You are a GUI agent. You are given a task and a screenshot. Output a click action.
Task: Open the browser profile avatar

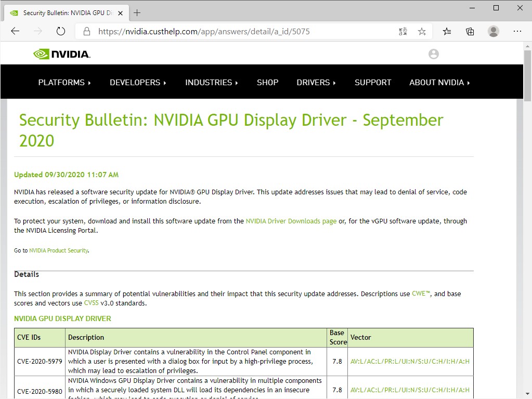coord(494,31)
